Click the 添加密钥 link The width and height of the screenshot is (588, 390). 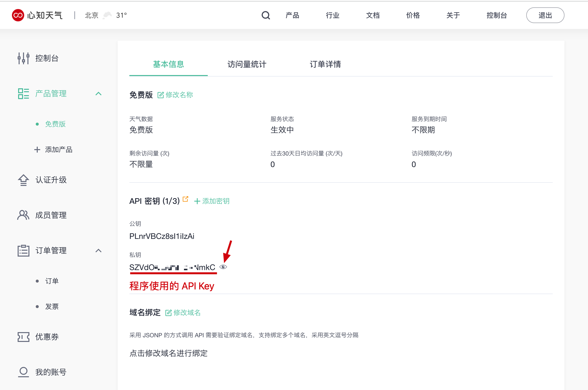(x=216, y=201)
